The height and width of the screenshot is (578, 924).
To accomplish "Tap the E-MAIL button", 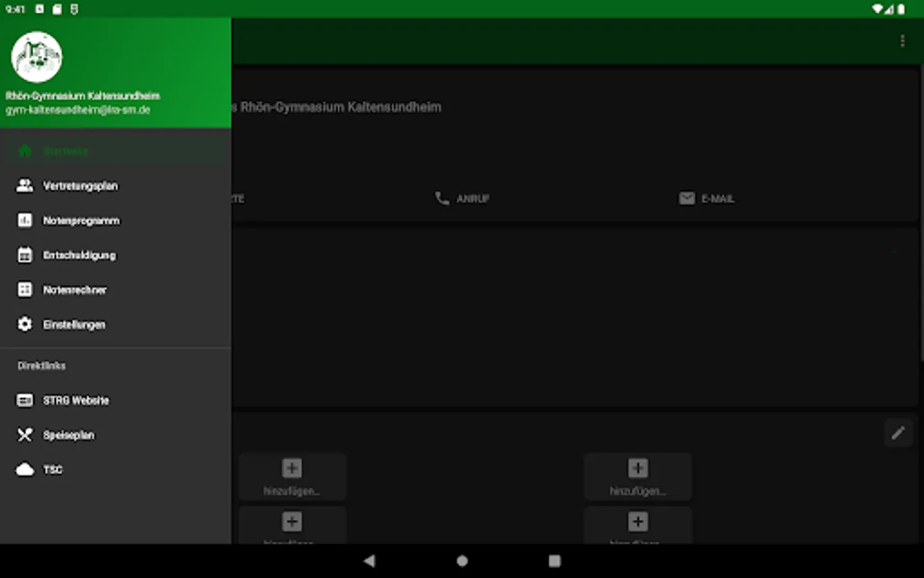I will pos(706,198).
